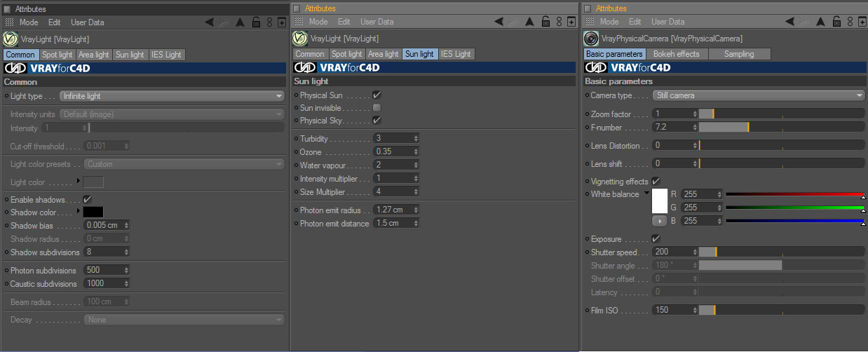Toggle Physical Sun checkbox
This screenshot has width=868, height=352.
pos(377,95)
